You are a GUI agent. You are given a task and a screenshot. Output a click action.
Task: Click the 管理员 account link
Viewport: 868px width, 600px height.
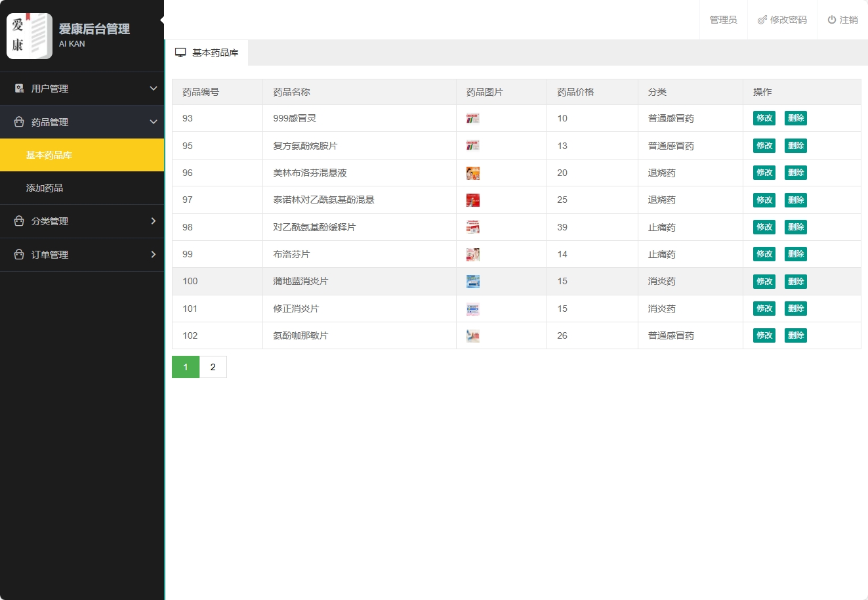[723, 20]
